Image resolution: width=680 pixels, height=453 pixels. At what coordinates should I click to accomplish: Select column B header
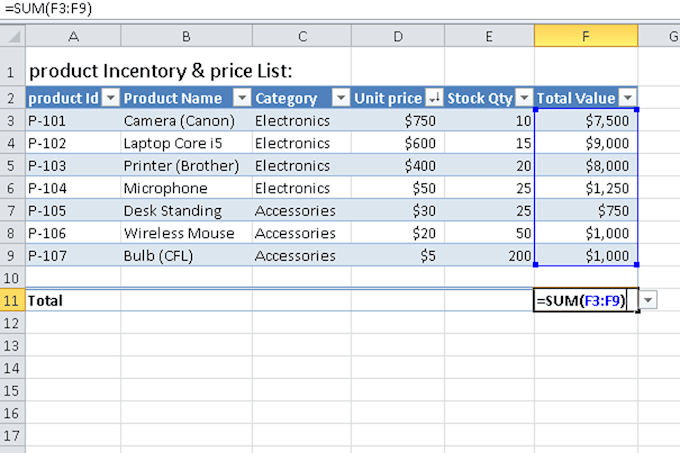pos(186,36)
